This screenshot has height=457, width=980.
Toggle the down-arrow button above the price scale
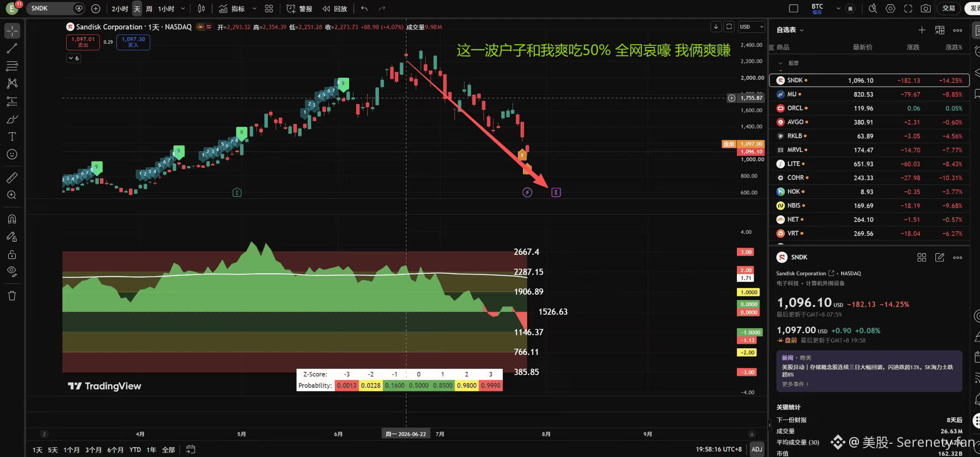tap(716, 26)
